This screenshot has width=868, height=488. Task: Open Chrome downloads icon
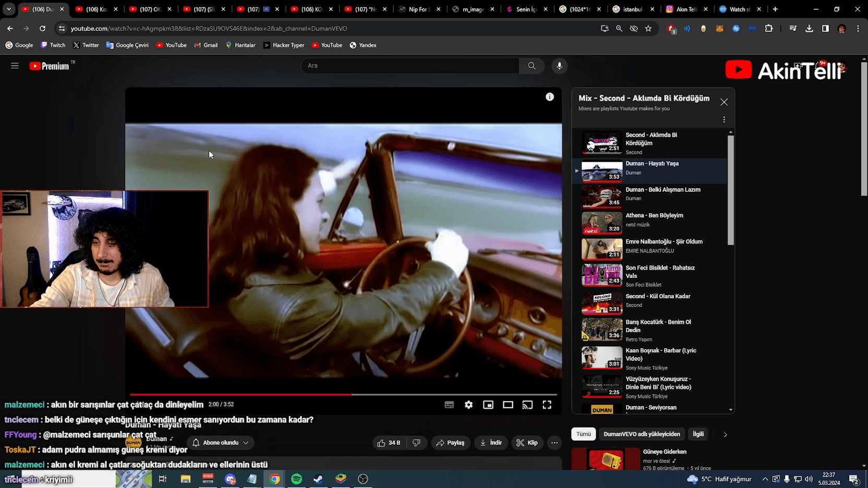coord(809,29)
